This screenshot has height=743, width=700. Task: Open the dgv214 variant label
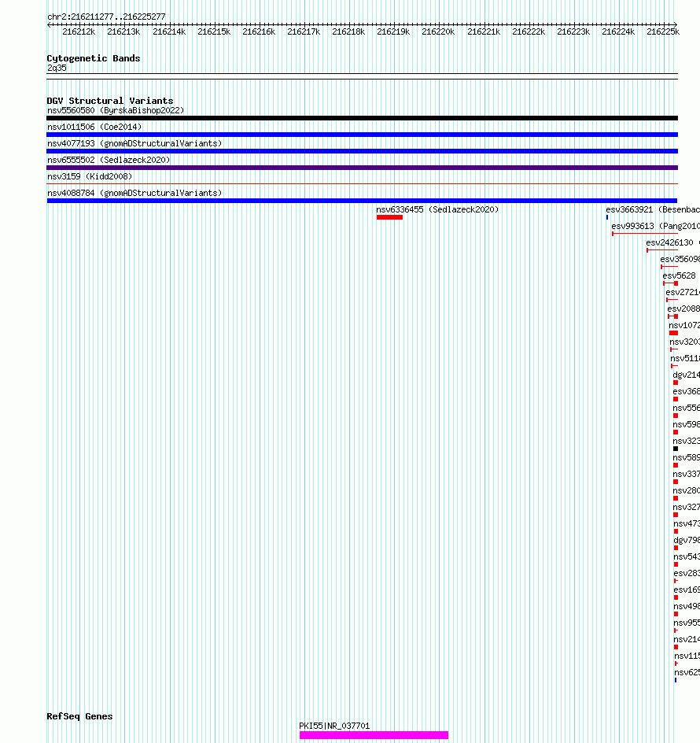(x=687, y=375)
